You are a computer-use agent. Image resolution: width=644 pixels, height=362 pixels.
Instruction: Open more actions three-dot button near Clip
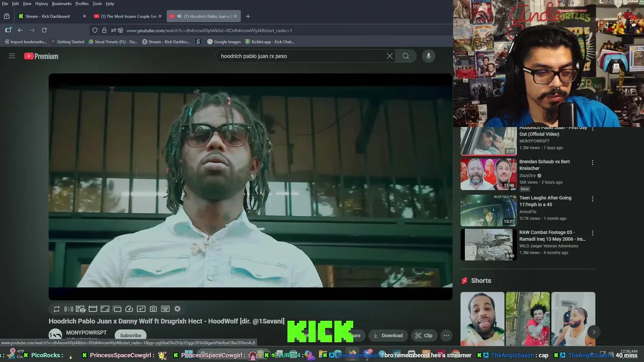pyautogui.click(x=446, y=335)
